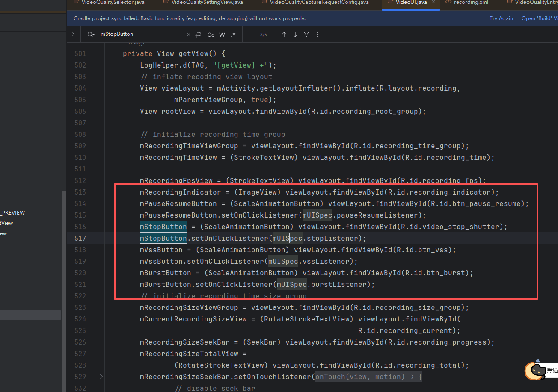Click the folded onTouch(view, motion) lambda
This screenshot has width=558, height=392.
[369, 377]
